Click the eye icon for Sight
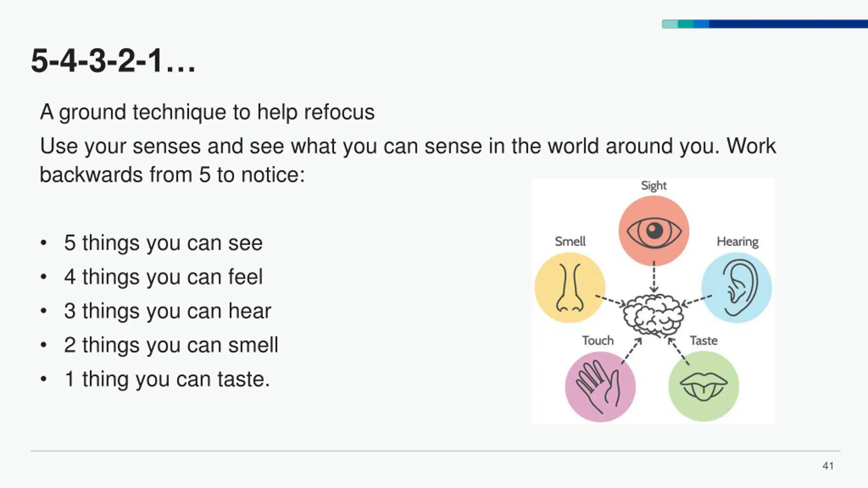The image size is (868, 488). pos(654,231)
